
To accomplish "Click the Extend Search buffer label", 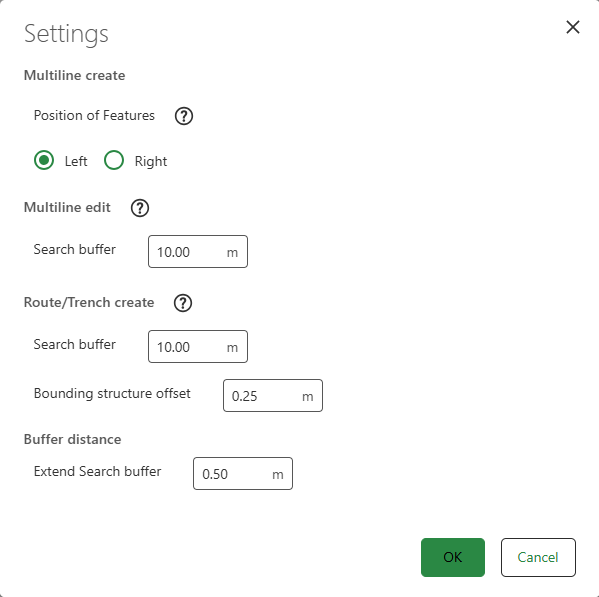I will pos(97,471).
